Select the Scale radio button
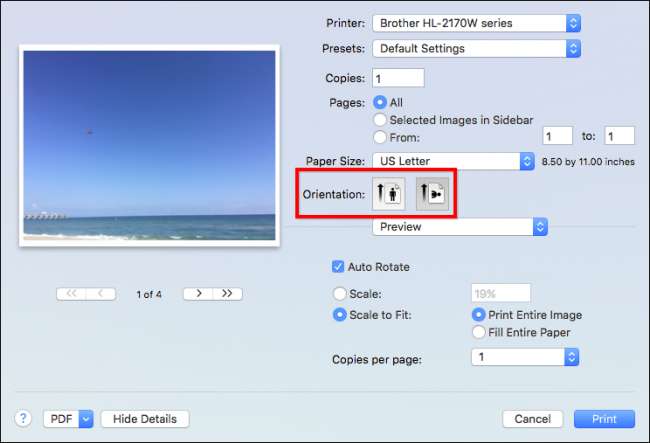The height and width of the screenshot is (443, 650). pos(340,294)
